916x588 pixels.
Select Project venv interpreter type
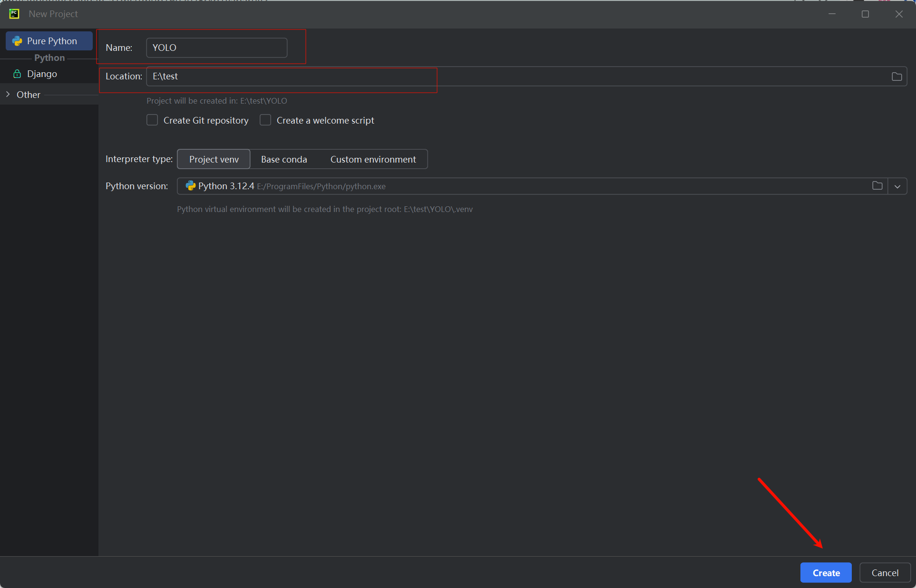tap(214, 159)
